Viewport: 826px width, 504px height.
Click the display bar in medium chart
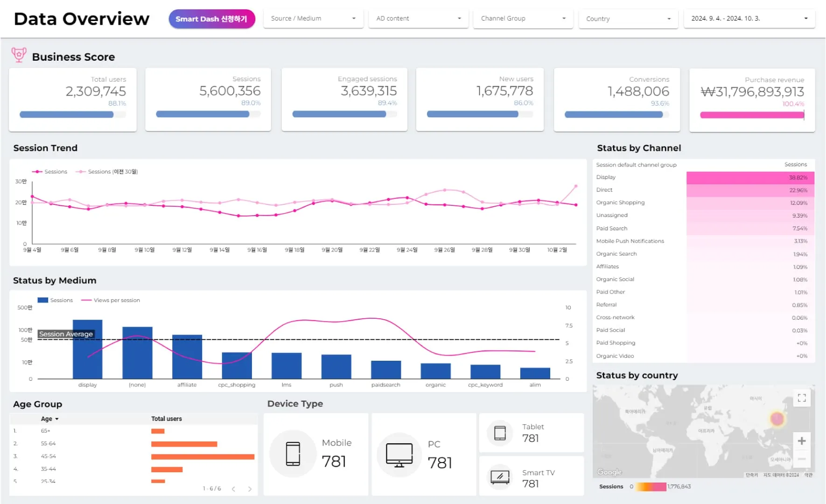(88, 349)
